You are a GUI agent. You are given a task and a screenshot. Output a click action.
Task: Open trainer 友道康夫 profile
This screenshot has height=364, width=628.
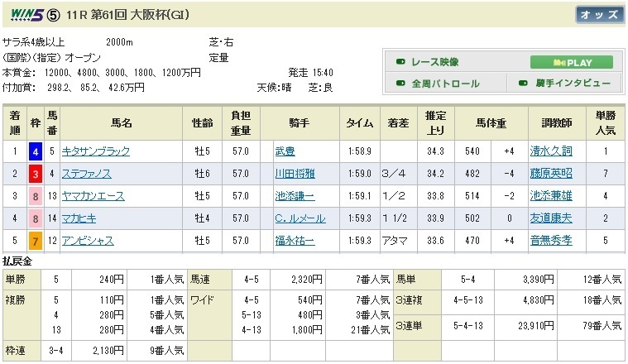(x=551, y=218)
